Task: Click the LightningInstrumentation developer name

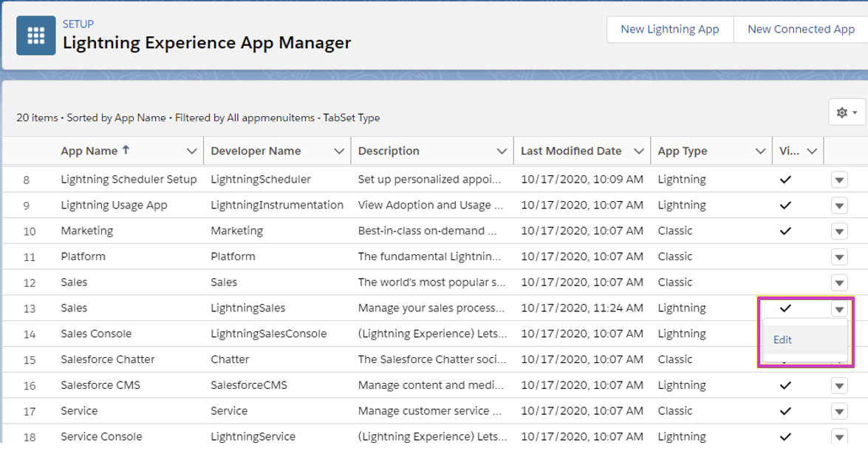Action: pos(277,205)
